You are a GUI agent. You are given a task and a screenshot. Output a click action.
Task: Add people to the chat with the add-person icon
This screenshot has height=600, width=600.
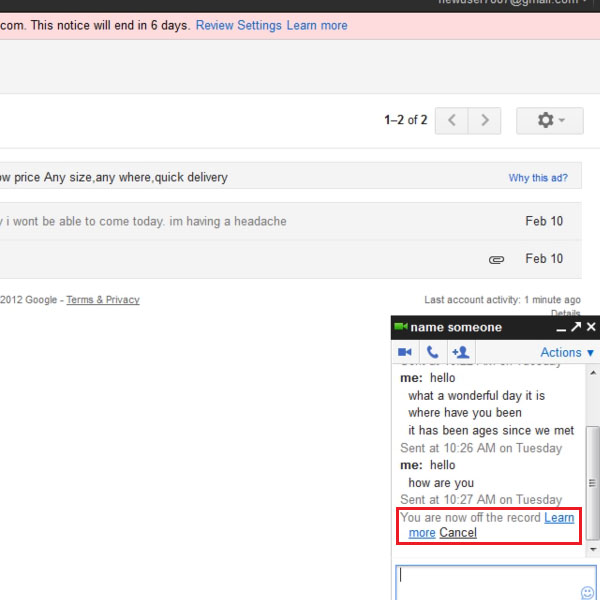click(461, 352)
